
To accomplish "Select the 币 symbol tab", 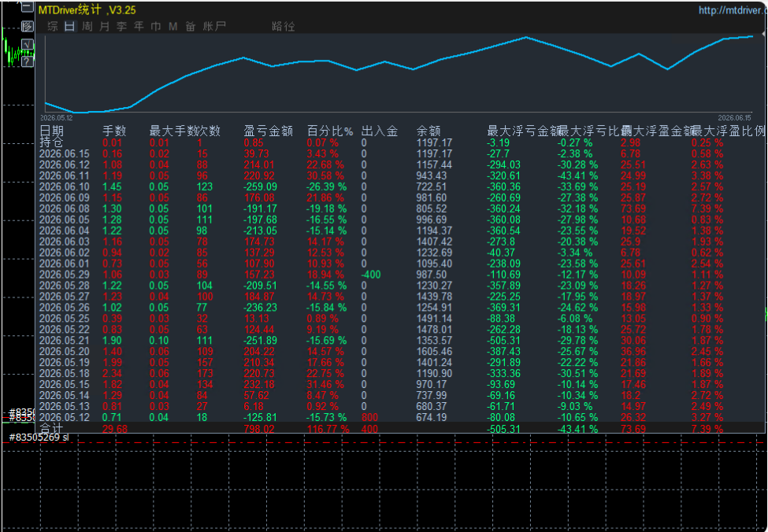I will [156, 27].
